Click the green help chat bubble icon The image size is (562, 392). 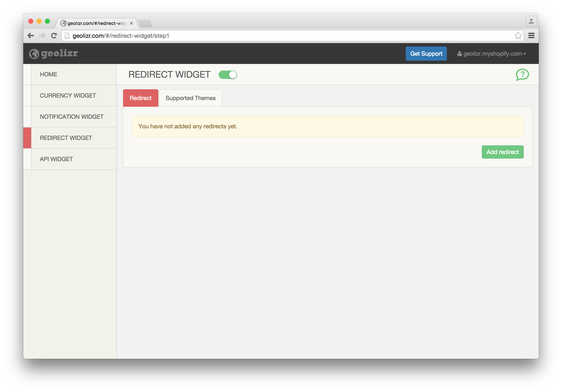click(x=522, y=75)
